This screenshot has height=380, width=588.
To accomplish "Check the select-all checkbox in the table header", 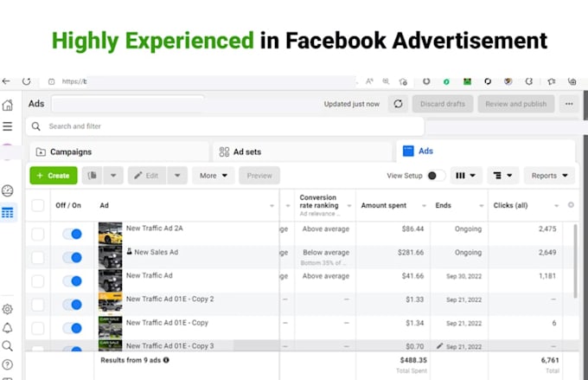I will point(38,205).
